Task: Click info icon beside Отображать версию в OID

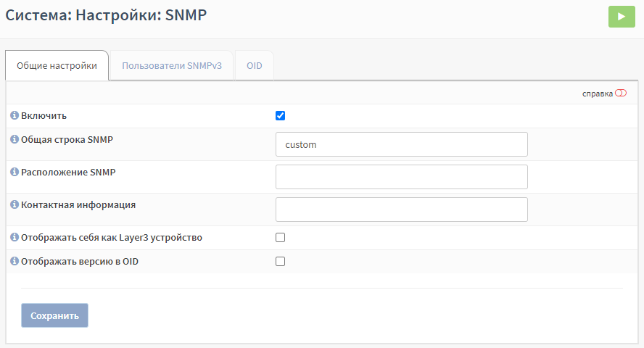Action: click(15, 261)
